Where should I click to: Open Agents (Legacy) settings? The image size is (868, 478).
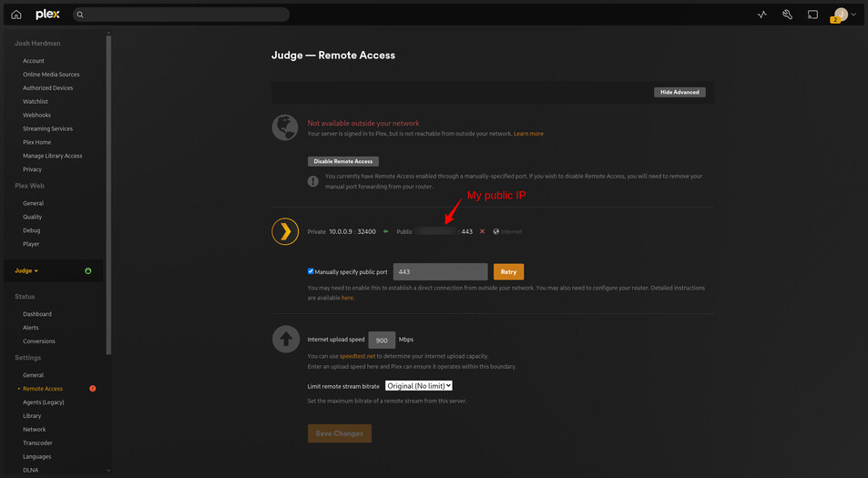point(43,402)
